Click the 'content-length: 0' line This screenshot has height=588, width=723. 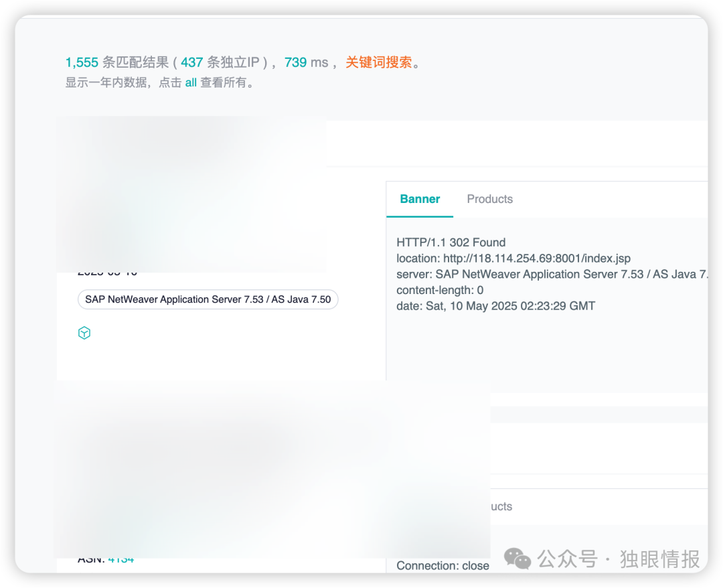[x=440, y=290]
